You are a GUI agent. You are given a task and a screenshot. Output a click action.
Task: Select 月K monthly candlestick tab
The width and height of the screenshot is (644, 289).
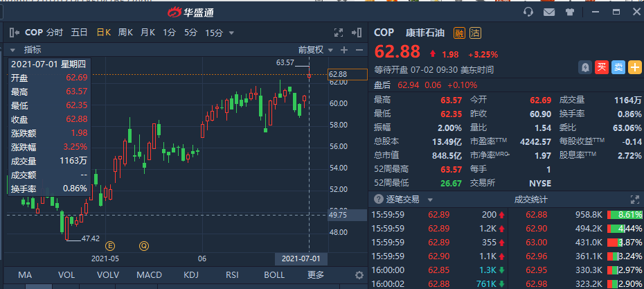point(147,33)
